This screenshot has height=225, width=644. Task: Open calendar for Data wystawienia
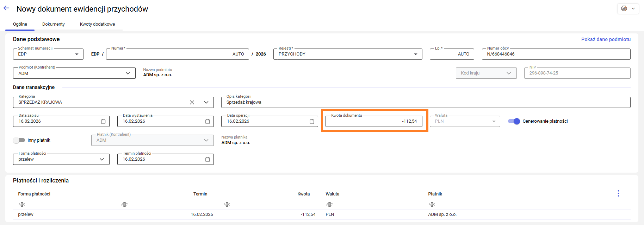coord(208,121)
